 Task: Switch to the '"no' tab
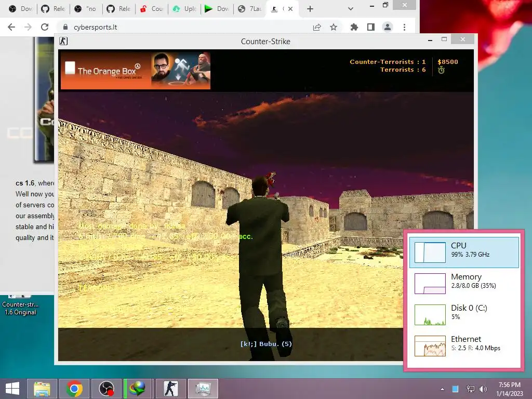point(86,9)
